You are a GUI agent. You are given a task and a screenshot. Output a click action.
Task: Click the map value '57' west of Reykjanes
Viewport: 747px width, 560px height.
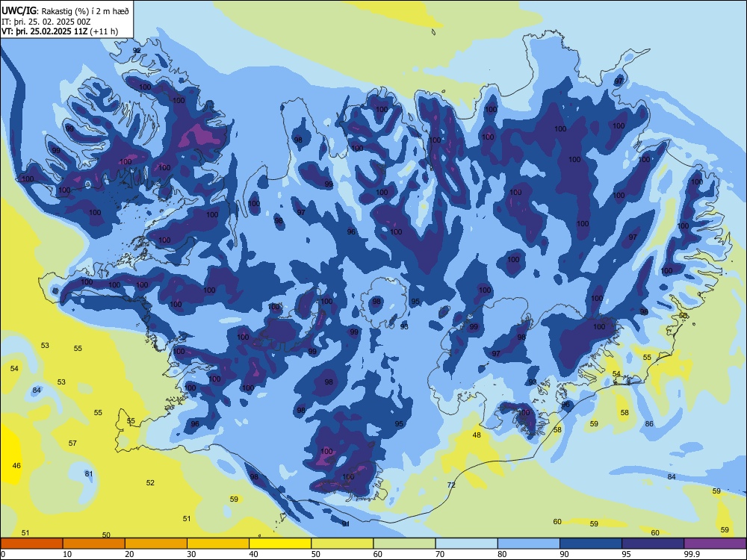(72, 443)
